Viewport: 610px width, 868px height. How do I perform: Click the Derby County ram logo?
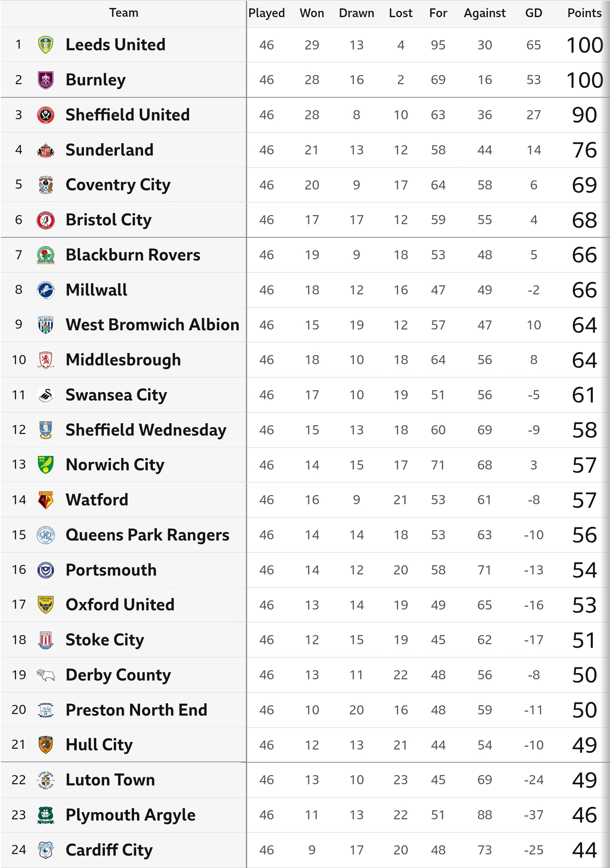click(x=46, y=675)
